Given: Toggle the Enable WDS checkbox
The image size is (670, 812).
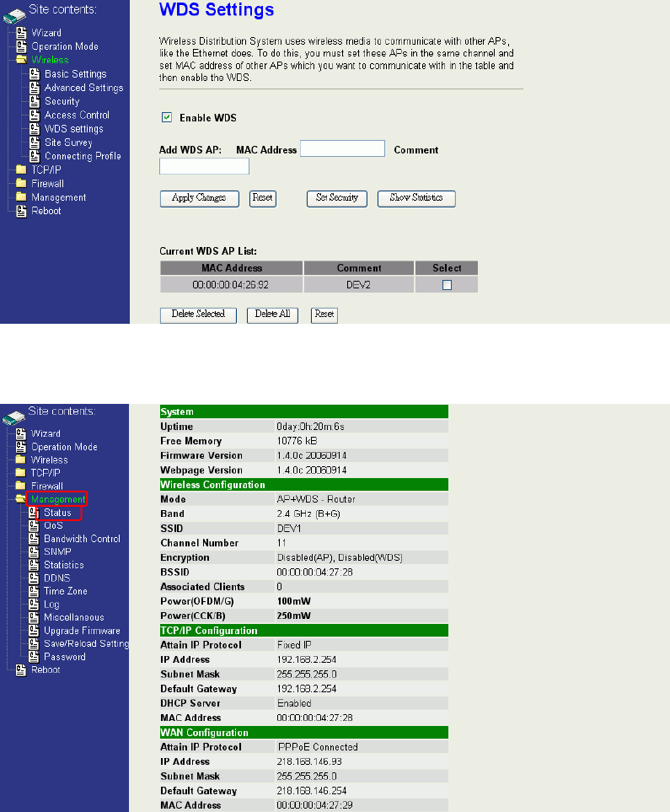Looking at the screenshot, I should point(167,117).
